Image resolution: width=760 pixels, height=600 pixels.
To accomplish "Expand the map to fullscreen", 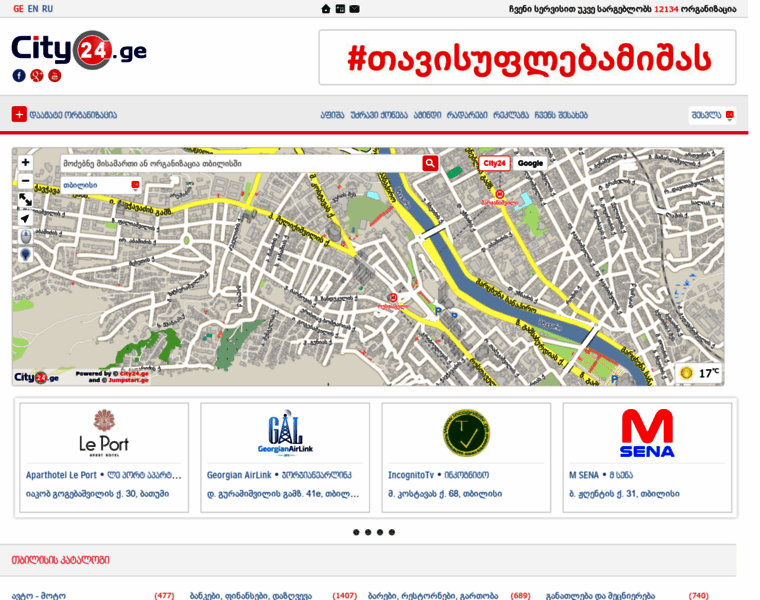I will [x=26, y=199].
